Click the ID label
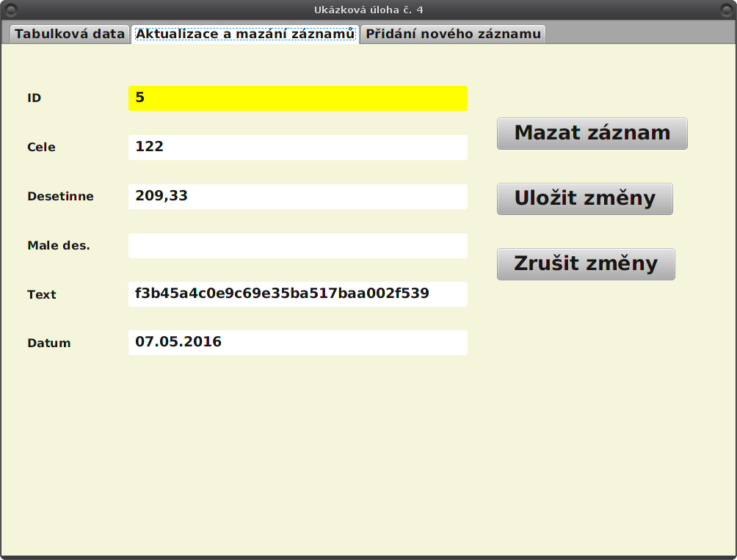 pyautogui.click(x=32, y=97)
